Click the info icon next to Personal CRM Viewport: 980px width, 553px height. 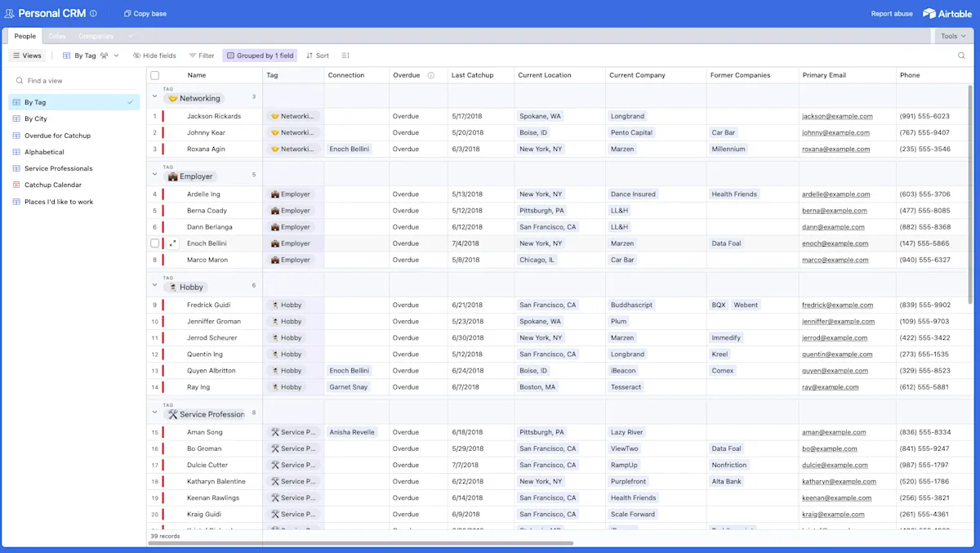(93, 14)
